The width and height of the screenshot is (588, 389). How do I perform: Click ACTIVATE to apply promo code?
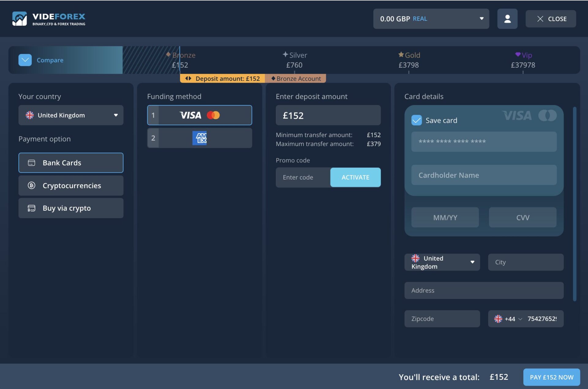click(x=355, y=177)
